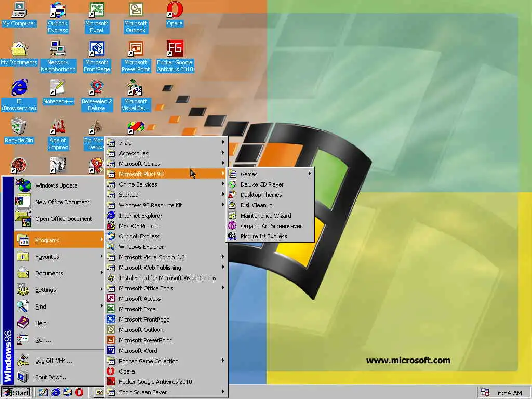This screenshot has width=532, height=399.
Task: Expand Online Services folder
Action: (x=166, y=184)
